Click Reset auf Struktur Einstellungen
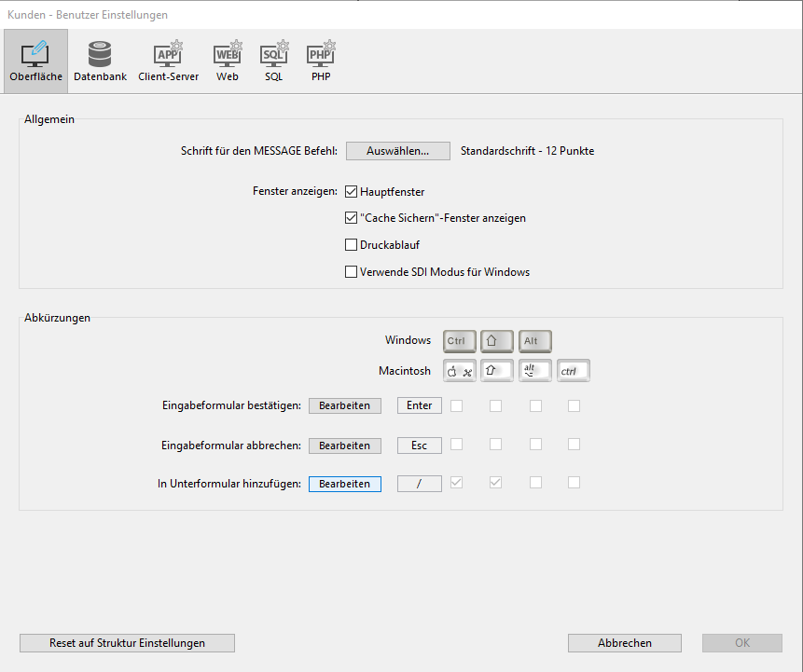This screenshot has width=803, height=672. point(127,643)
